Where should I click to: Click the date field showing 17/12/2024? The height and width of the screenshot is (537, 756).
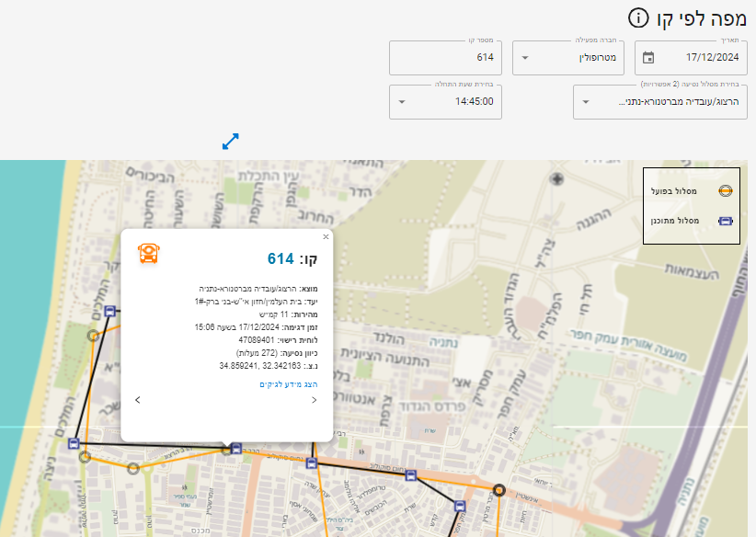click(691, 58)
